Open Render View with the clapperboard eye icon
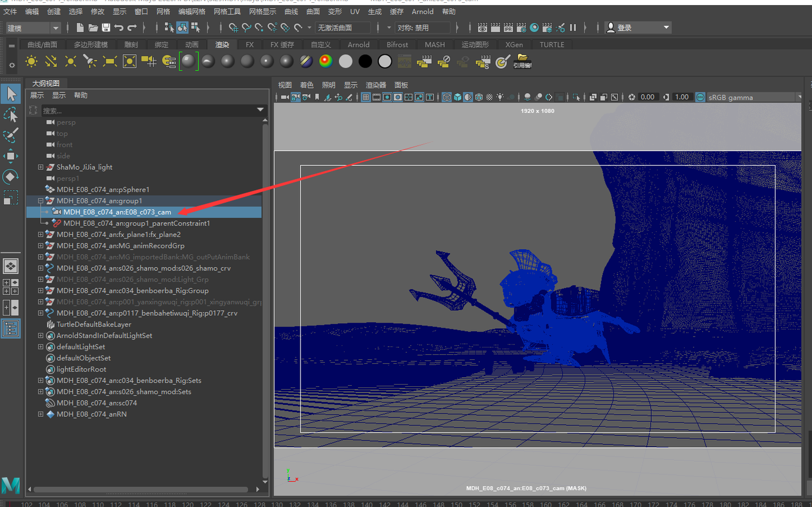 pos(482,28)
